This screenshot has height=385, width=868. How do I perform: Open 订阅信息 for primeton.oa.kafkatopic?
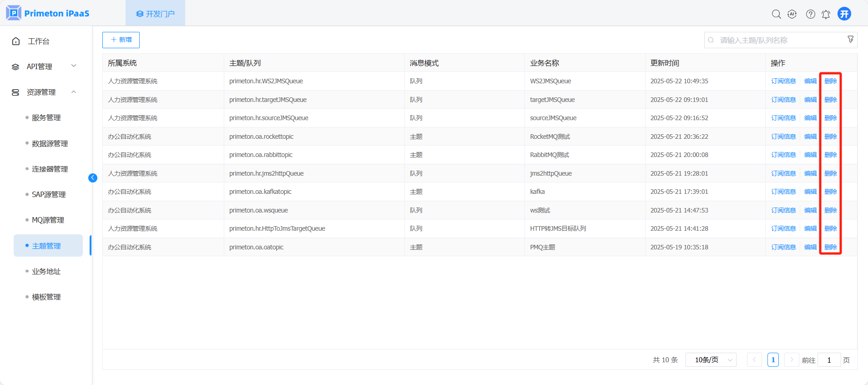pos(783,192)
